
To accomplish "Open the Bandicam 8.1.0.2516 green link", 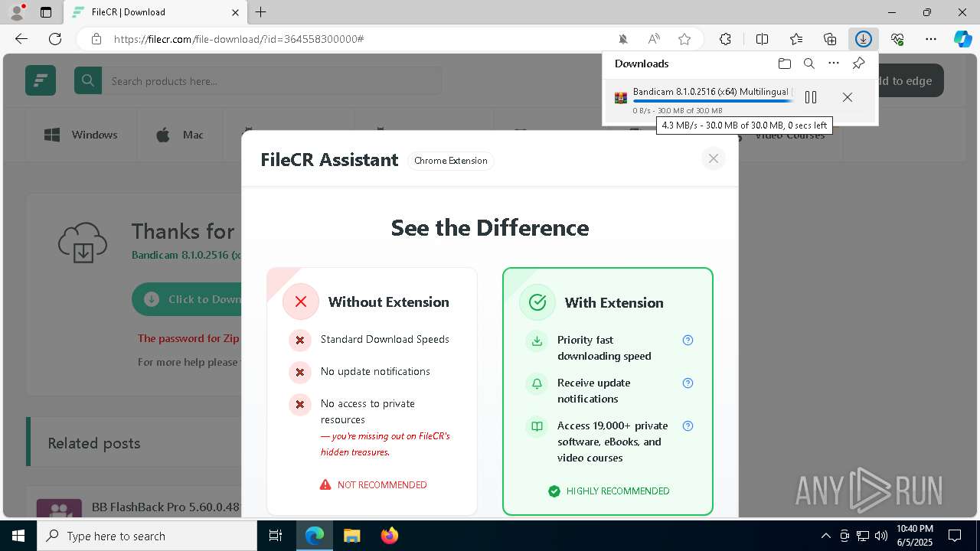I will click(187, 255).
